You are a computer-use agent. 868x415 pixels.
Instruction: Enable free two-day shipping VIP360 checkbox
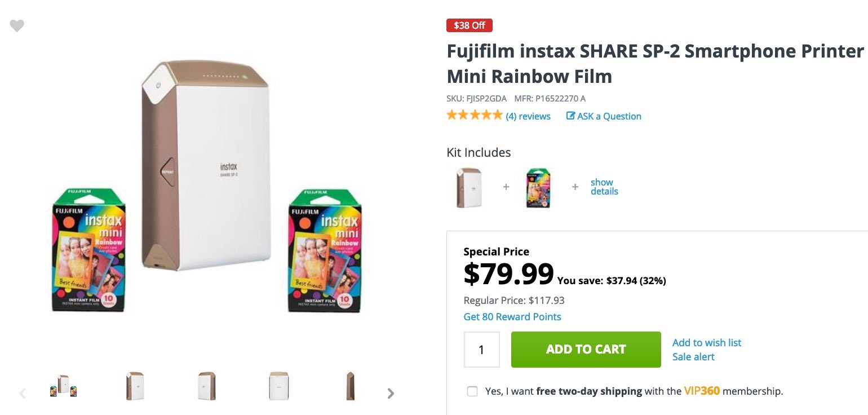point(472,391)
